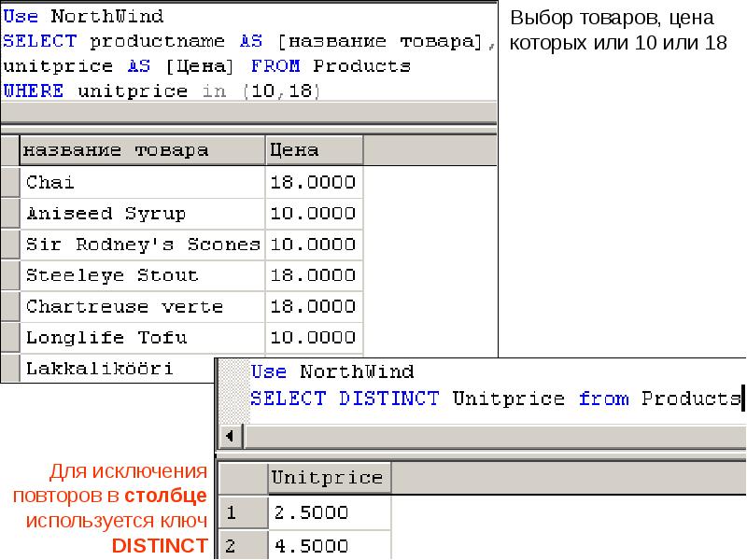Select the 2.5000 Unitprice cell
This screenshot has height=560, width=747.
pos(330,512)
